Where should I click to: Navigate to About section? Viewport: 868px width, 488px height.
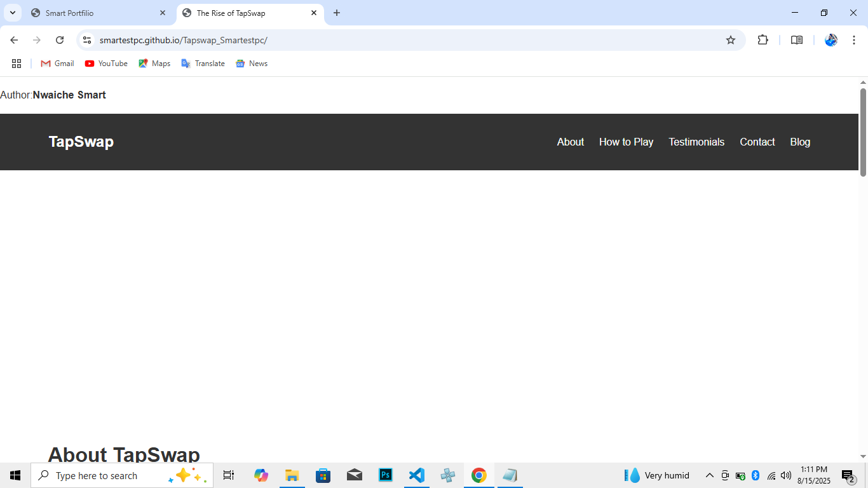(571, 142)
